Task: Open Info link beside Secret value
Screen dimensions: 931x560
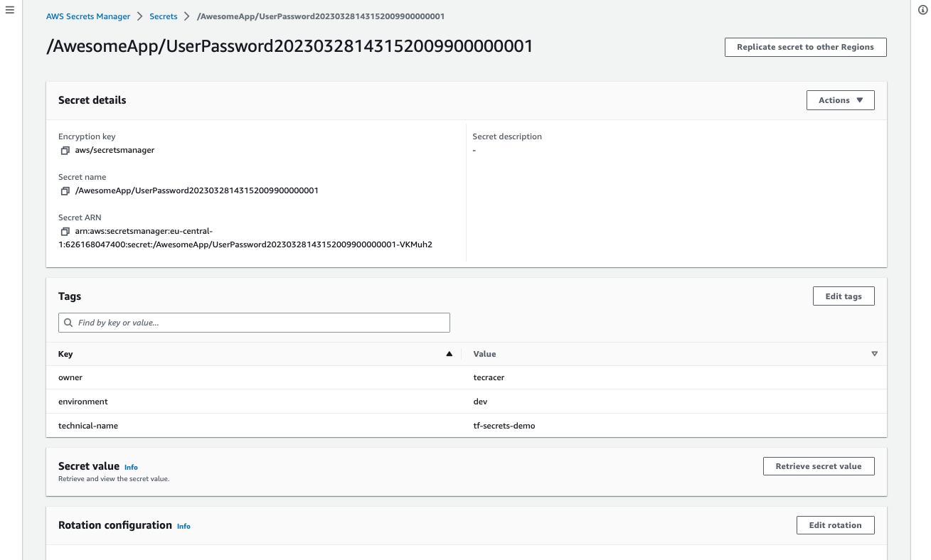Action: (x=131, y=468)
